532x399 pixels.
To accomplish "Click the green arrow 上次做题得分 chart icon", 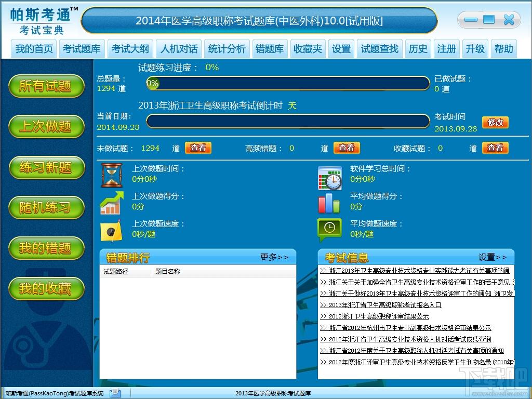I will pos(112,203).
